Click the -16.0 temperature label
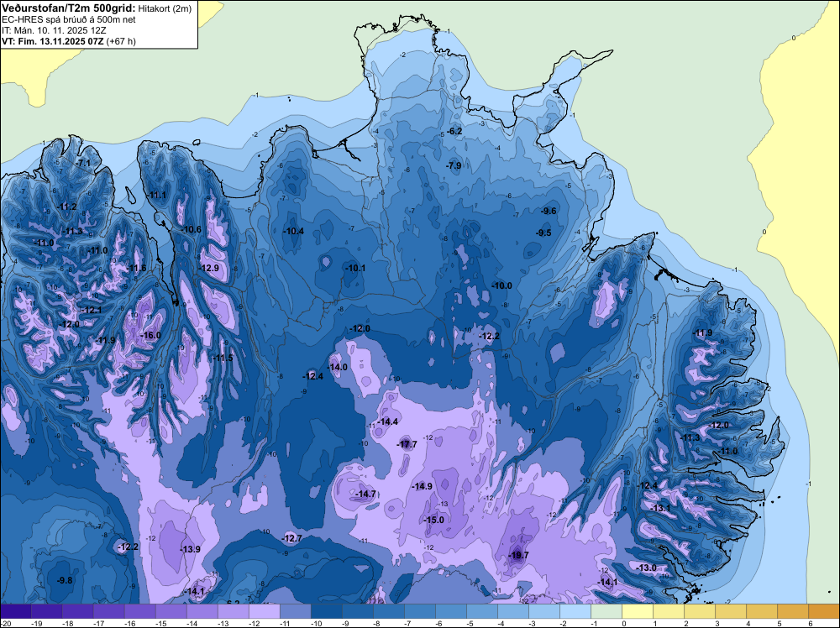The width and height of the screenshot is (840, 628). 150,335
